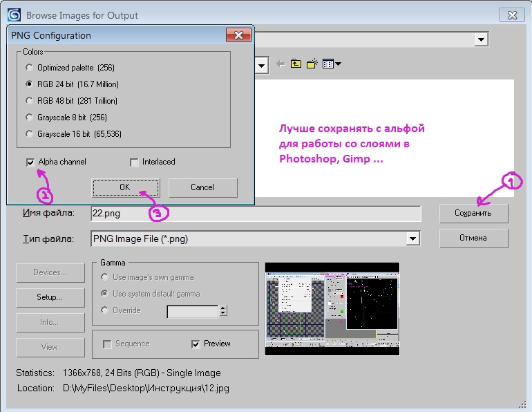This screenshot has width=532, height=412.
Task: Click the file name field containing 22.png
Action: point(256,214)
